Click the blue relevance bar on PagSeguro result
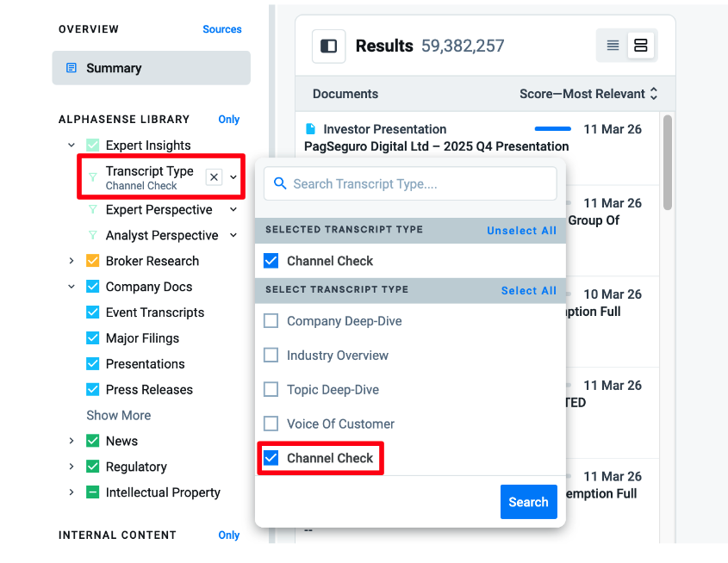The height and width of the screenshot is (563, 728). click(x=553, y=128)
